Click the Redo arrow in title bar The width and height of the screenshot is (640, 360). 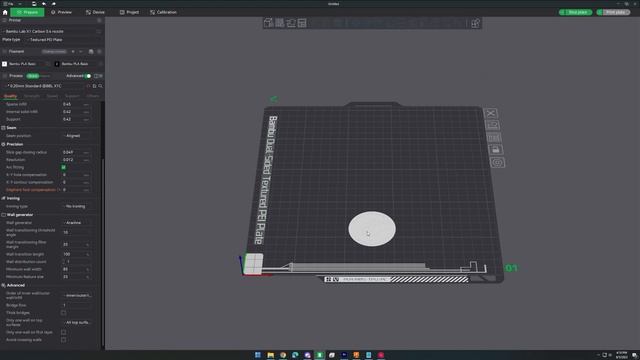[x=53, y=4]
